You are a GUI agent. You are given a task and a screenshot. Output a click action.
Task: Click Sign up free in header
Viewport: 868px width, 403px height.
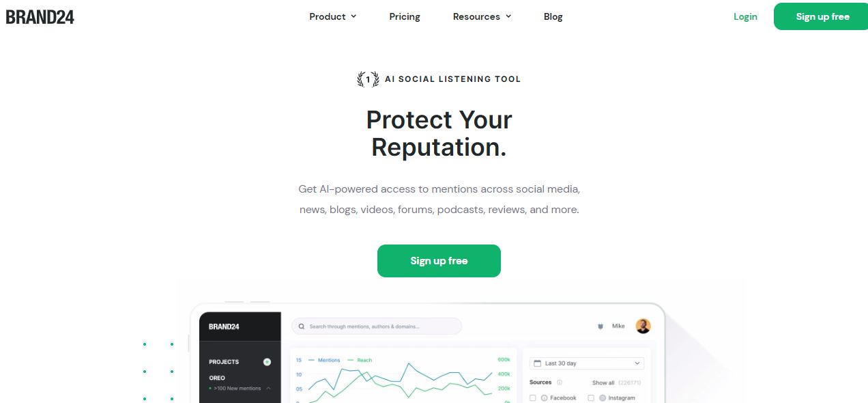click(822, 16)
